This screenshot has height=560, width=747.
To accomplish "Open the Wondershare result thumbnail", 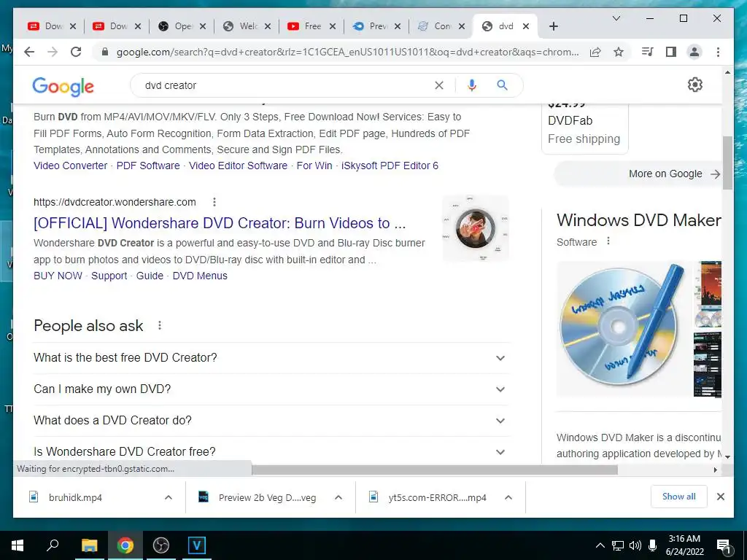I will tap(476, 228).
